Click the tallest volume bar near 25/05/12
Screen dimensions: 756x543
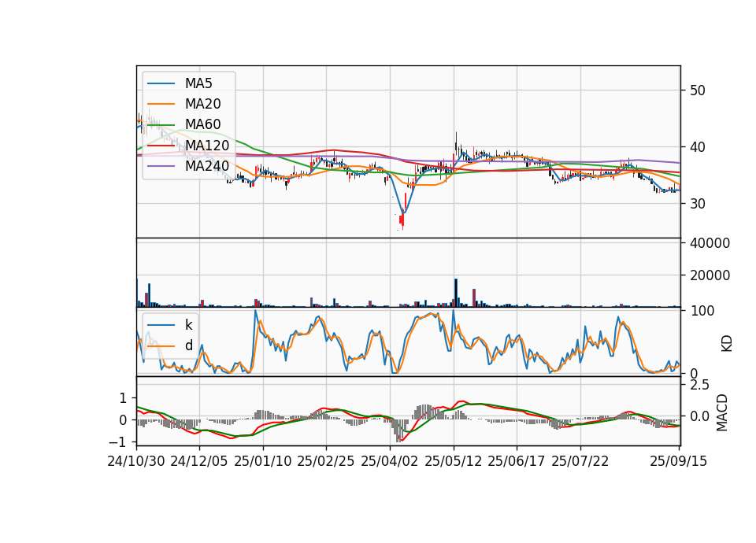[x=456, y=293]
